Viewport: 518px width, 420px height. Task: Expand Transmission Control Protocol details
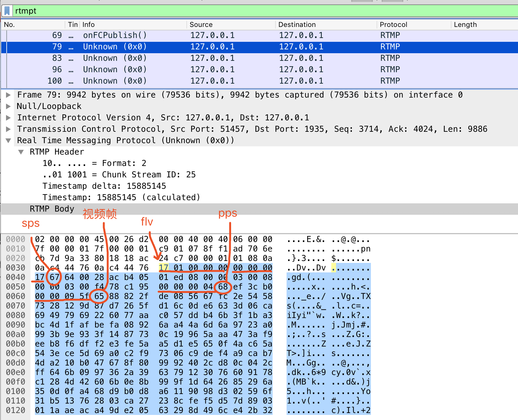9,129
